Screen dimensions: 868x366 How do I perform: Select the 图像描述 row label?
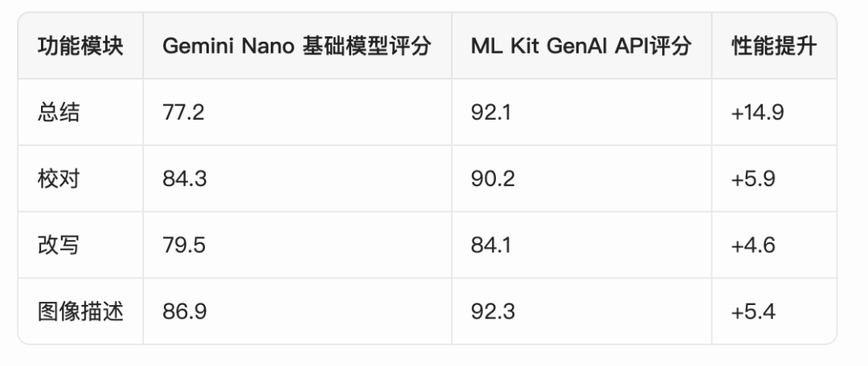click(80, 311)
